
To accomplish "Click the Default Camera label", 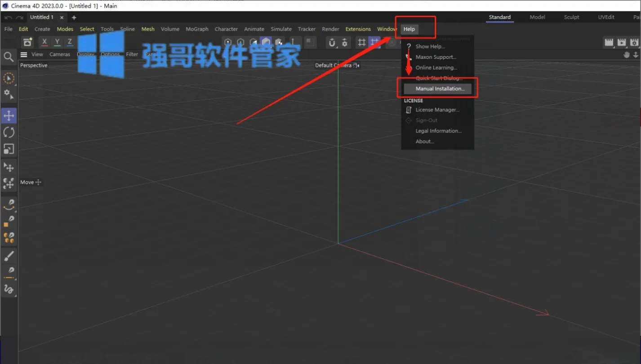I will point(334,66).
